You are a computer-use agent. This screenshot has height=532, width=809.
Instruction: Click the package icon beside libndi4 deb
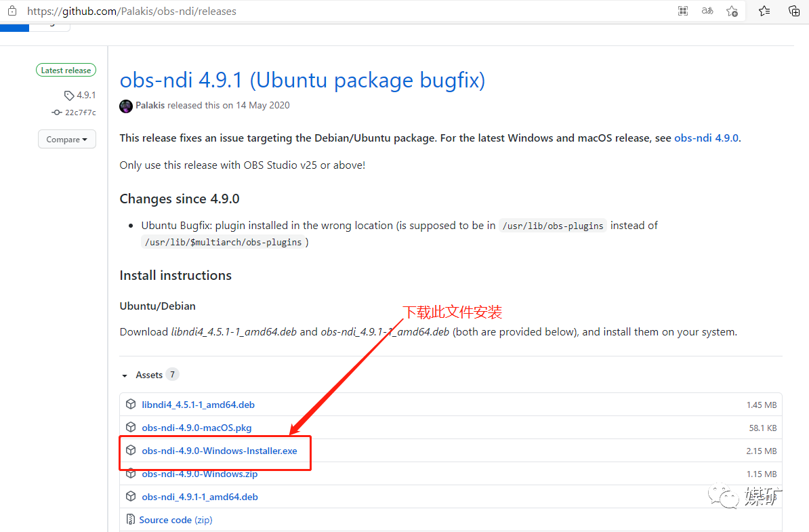point(131,404)
